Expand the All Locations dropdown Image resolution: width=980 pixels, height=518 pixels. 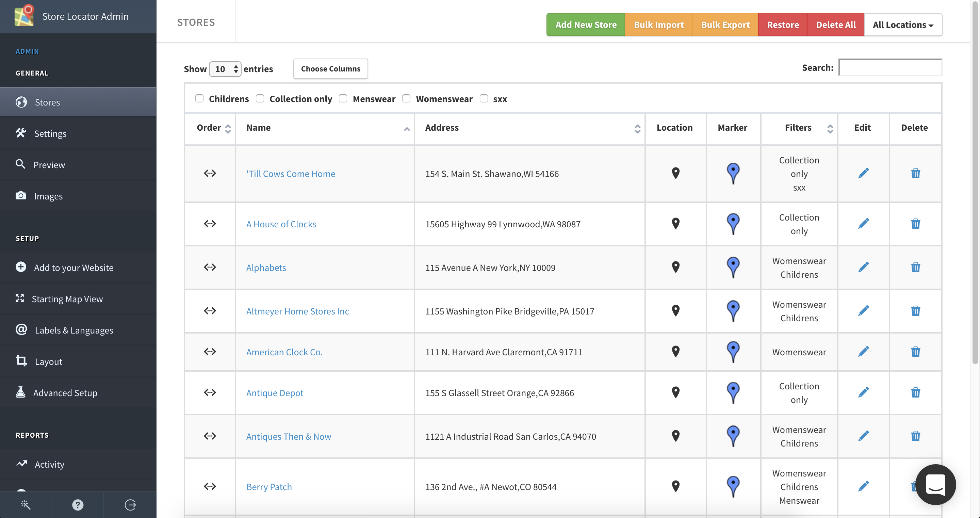[903, 24]
